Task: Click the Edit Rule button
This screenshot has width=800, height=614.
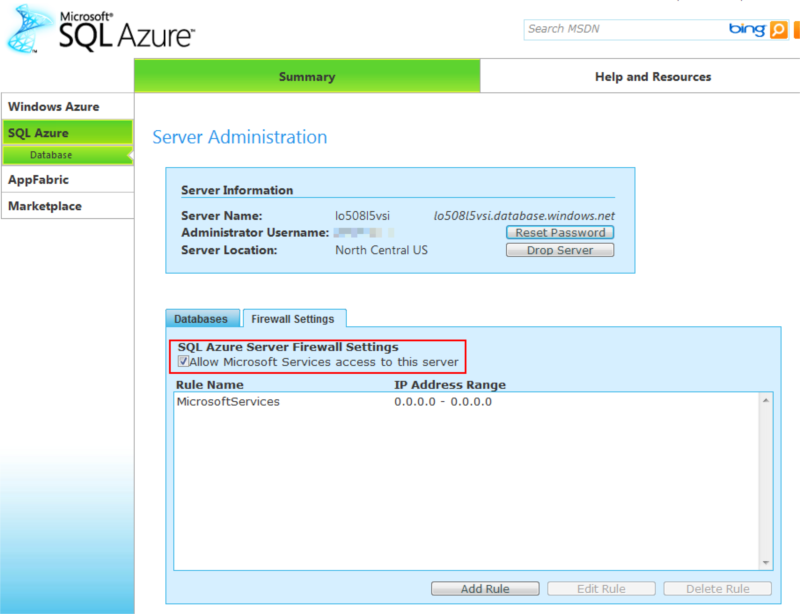Action: 601,588
